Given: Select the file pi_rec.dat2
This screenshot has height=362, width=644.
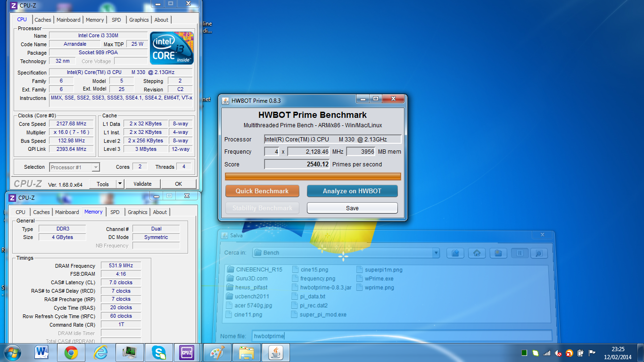Looking at the screenshot, I should click(310, 305).
